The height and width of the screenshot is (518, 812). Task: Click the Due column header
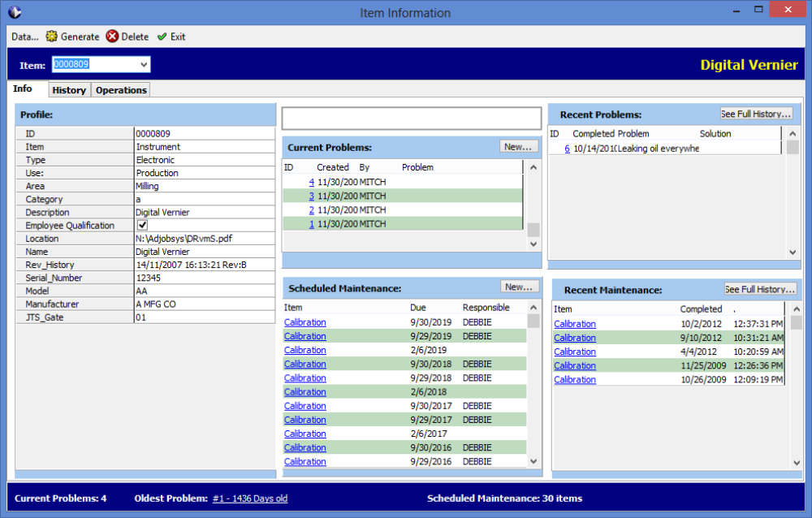418,308
